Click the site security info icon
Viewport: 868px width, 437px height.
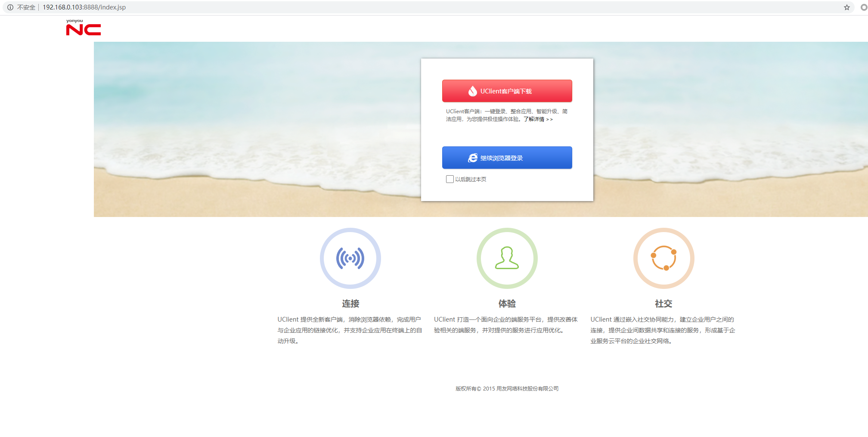tap(10, 7)
